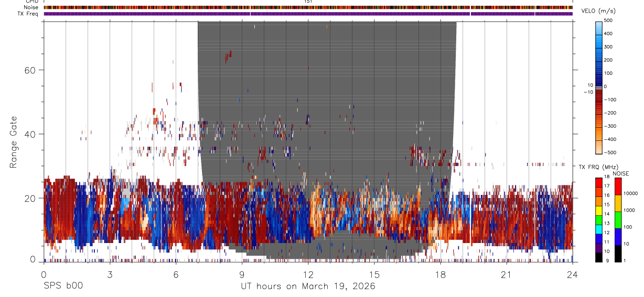Click the 1000 label on the NOISE colorbar
The image size is (644, 297).
[x=630, y=211]
